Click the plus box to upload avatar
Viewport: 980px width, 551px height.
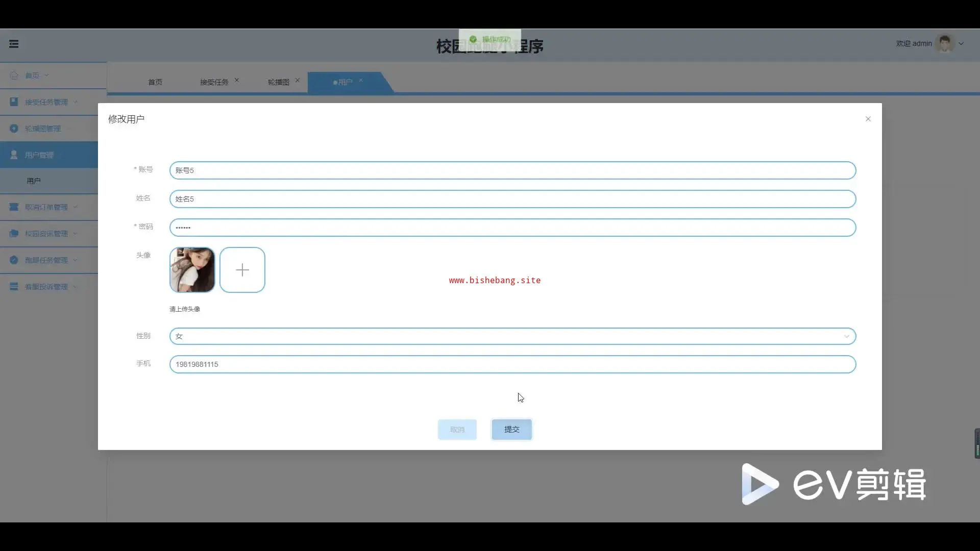242,270
